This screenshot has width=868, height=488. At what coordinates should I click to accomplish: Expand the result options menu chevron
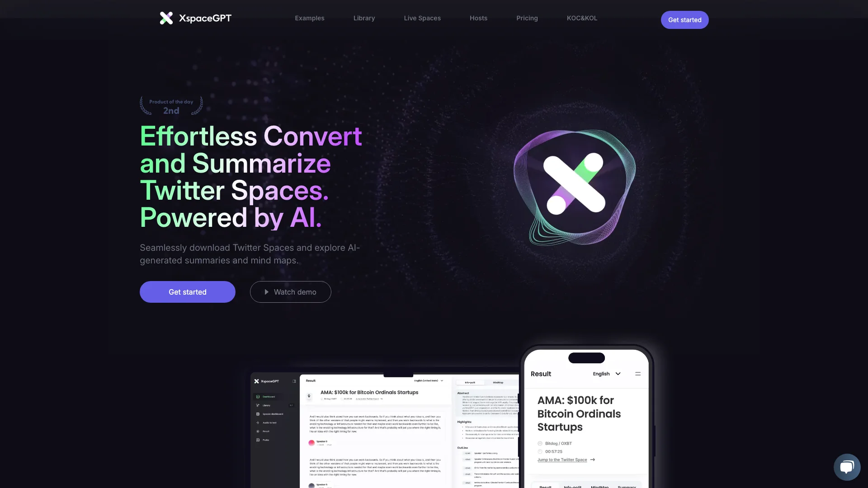click(x=617, y=374)
